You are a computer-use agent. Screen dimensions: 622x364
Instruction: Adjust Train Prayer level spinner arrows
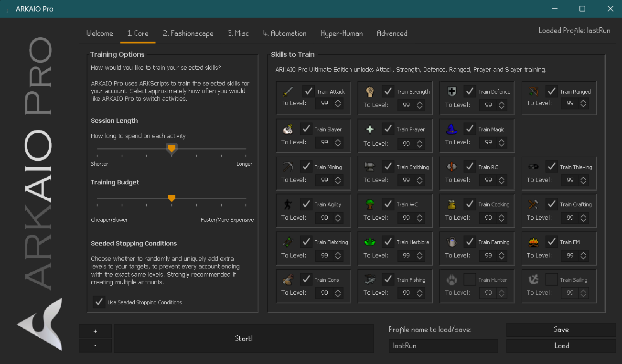click(x=420, y=144)
